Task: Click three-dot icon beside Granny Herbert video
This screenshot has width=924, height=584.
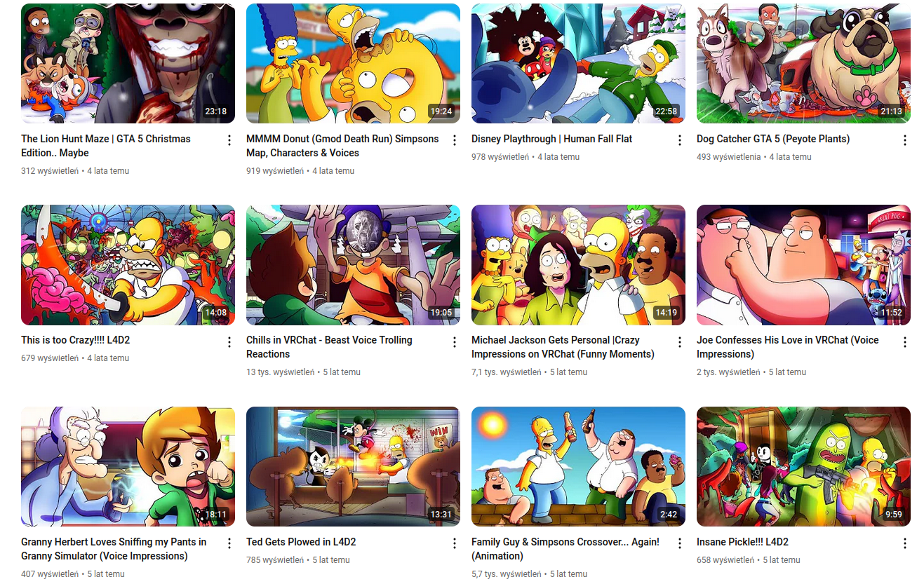Action: pos(229,543)
